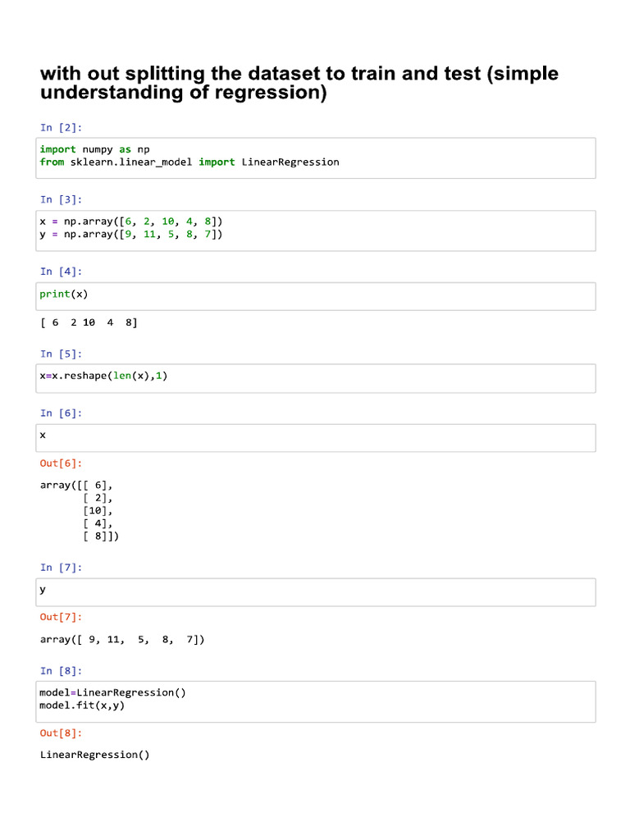
Task: Click the printed output [ 6 2 10 4 8]
Action: click(89, 322)
